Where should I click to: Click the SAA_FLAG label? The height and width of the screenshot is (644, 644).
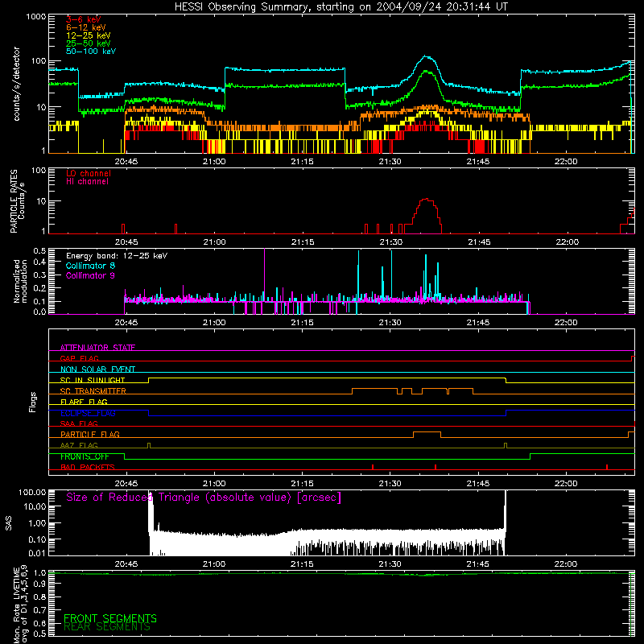tap(79, 424)
